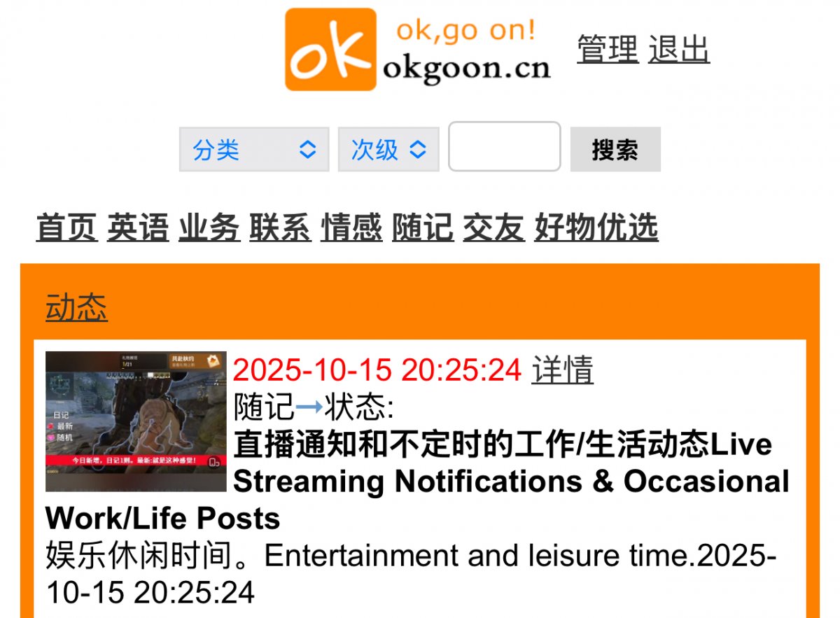840x618 pixels.
Task: Open the 英语 navigation item
Action: [x=138, y=228]
